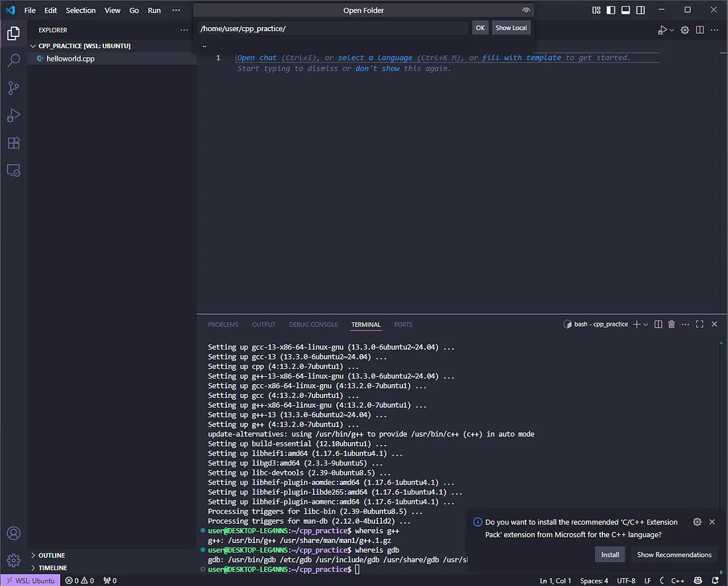
Task: Open the Run menu
Action: coord(154,10)
